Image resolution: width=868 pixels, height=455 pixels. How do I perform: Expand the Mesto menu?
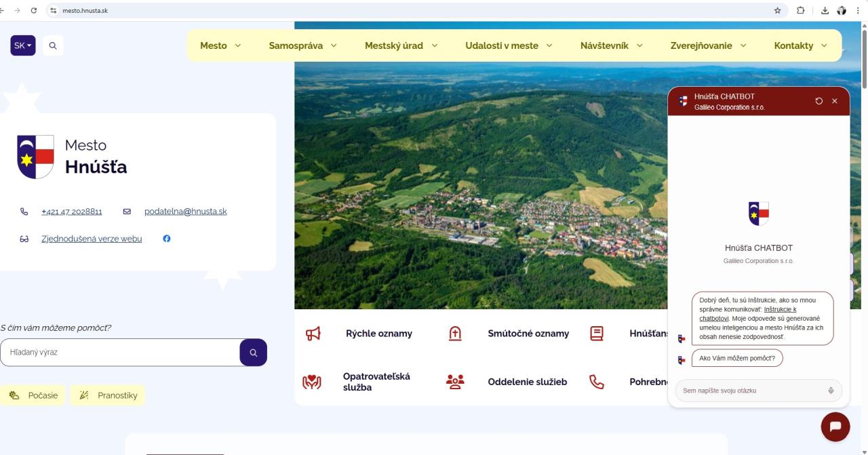220,46
